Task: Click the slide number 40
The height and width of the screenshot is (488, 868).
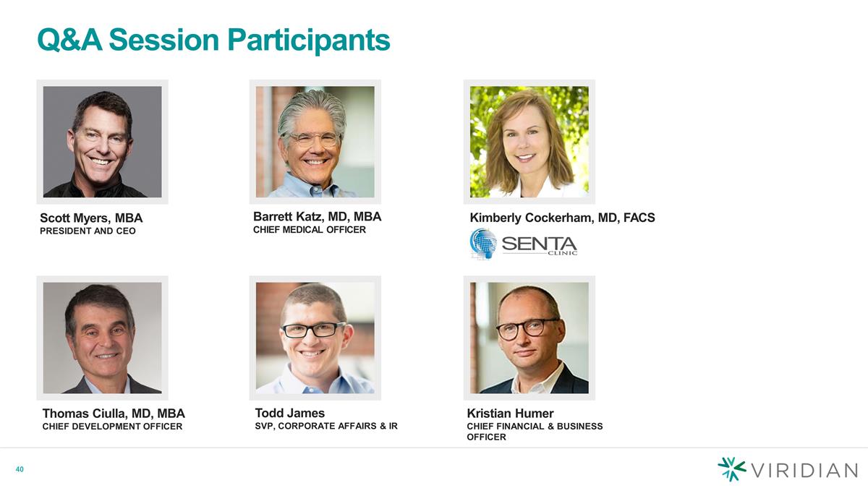Action: (20, 470)
